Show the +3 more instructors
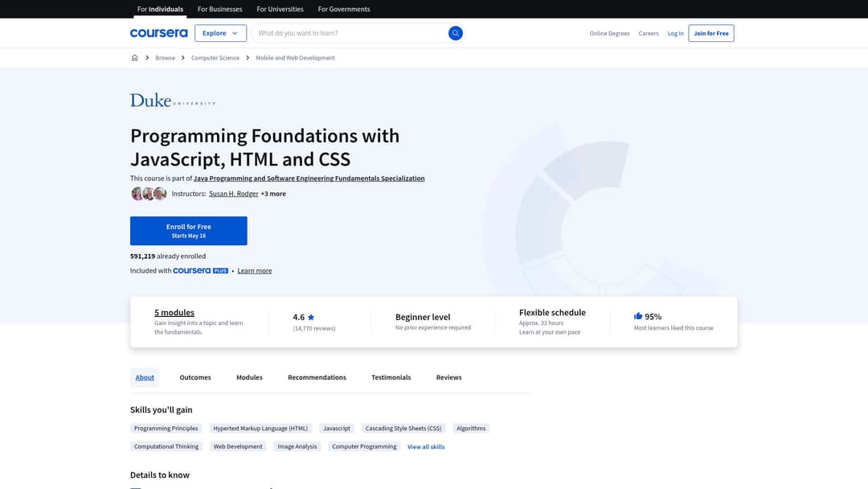868x489 pixels. pyautogui.click(x=273, y=194)
